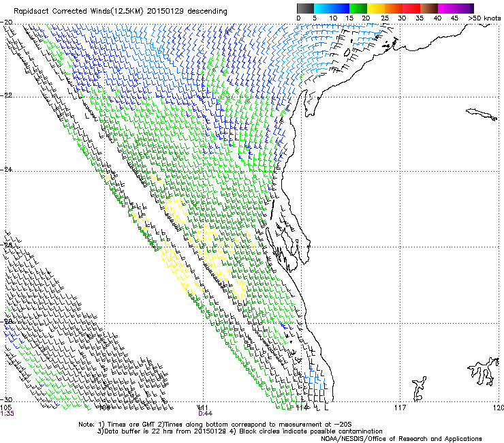Click the yellow 20–25 knots legend swatch

pos(376,8)
